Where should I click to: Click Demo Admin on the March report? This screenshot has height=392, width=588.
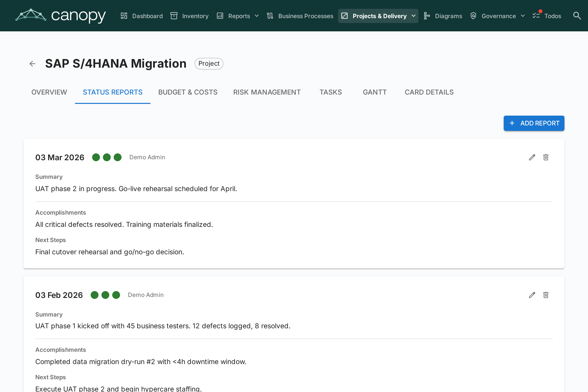coord(147,157)
